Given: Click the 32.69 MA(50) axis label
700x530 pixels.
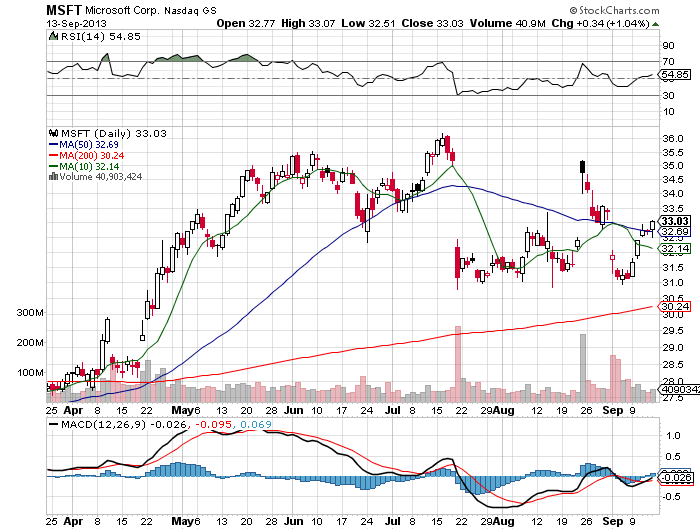Looking at the screenshot, I should click(x=674, y=232).
